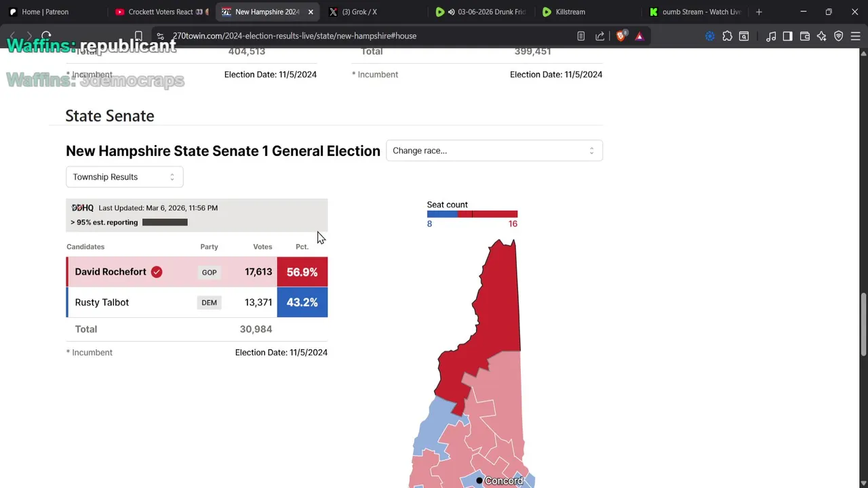Switch to the Grok / X tab
The width and height of the screenshot is (868, 488).
pos(359,12)
